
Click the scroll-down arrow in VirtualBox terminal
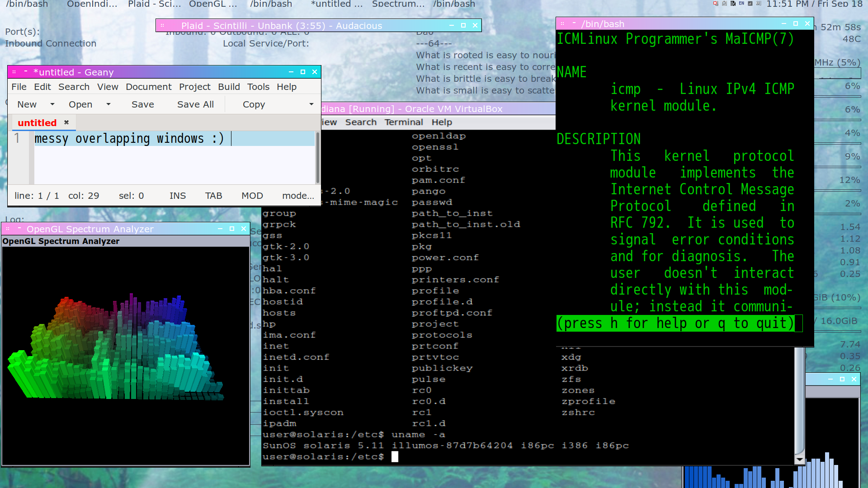click(x=799, y=460)
